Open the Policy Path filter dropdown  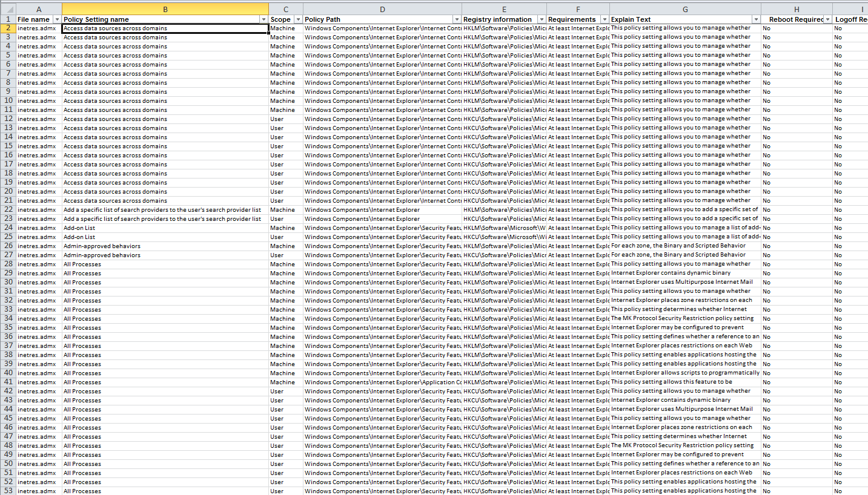457,20
